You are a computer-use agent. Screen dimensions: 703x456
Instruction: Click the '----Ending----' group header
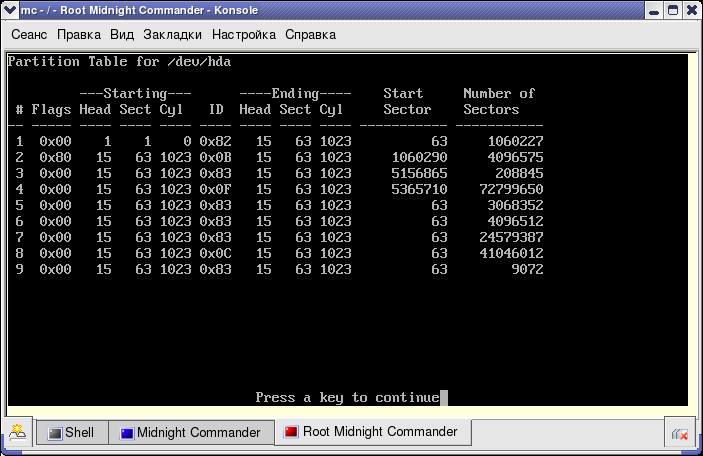click(295, 93)
